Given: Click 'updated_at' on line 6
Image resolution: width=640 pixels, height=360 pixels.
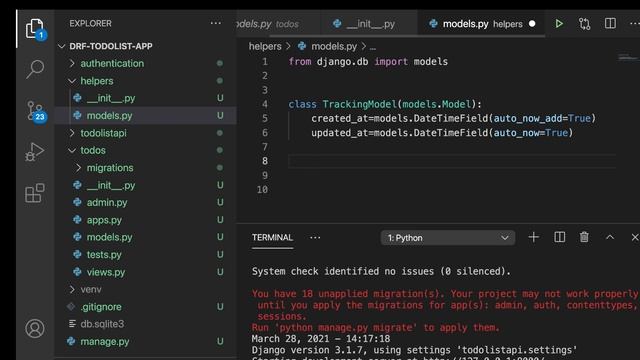Looking at the screenshot, I should click(340, 133).
